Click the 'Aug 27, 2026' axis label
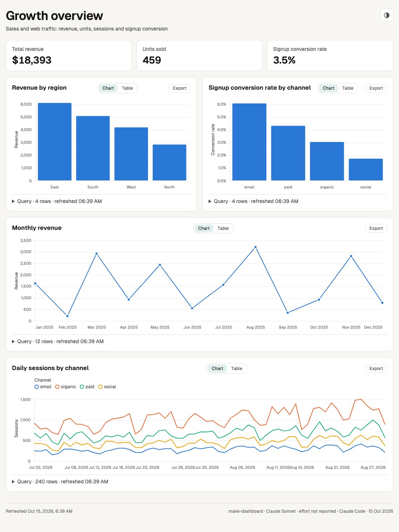The image size is (399, 532). coord(373,467)
